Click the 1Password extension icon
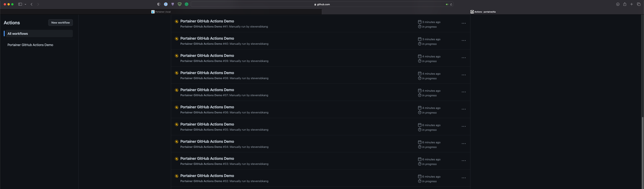Screen dimensions: 644x189 pyautogui.click(x=166, y=4)
